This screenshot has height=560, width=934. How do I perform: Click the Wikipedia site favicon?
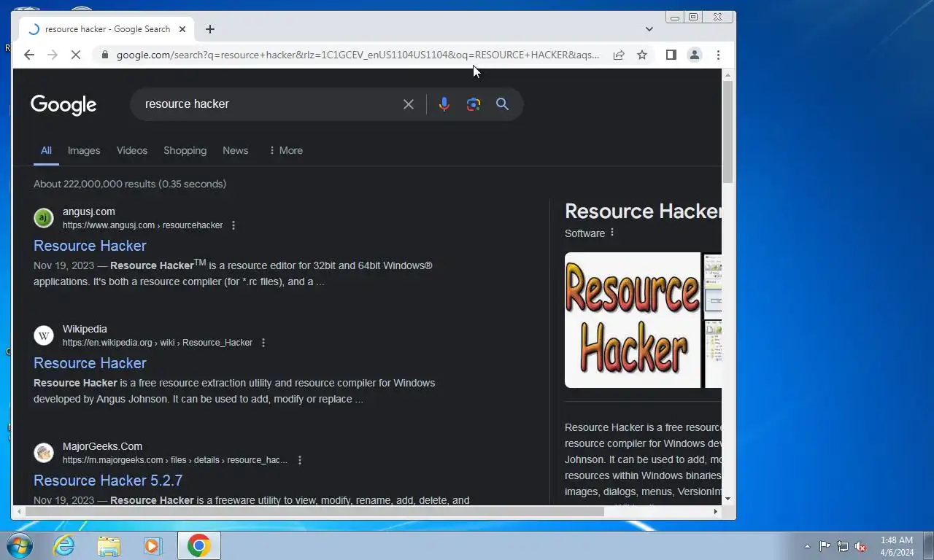coord(44,335)
